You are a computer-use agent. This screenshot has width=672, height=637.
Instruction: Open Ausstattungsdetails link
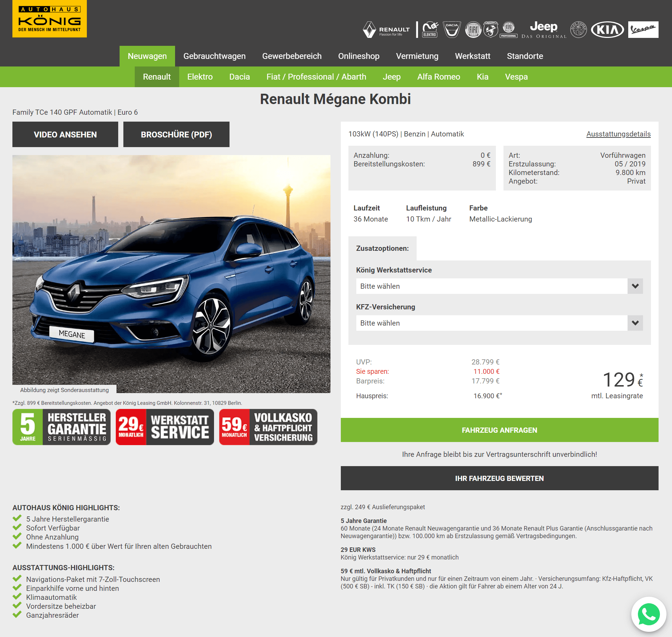(619, 134)
